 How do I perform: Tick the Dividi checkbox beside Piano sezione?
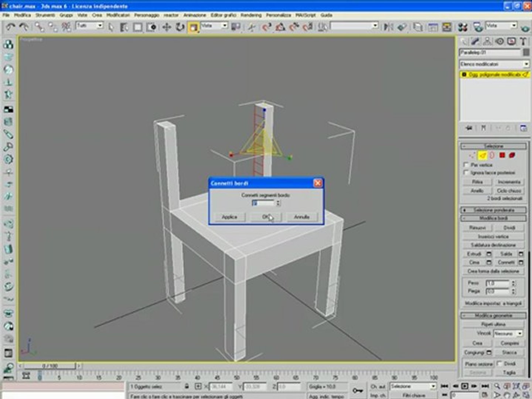click(x=499, y=364)
